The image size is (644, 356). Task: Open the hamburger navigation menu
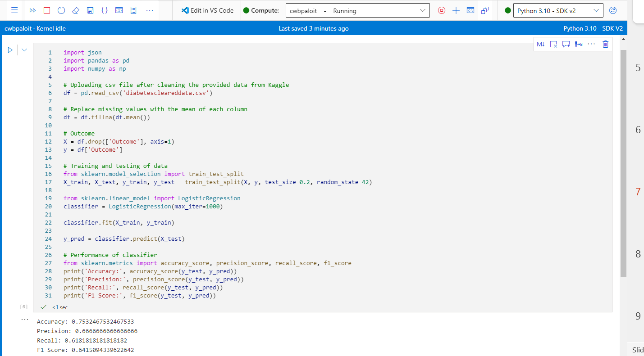point(14,10)
